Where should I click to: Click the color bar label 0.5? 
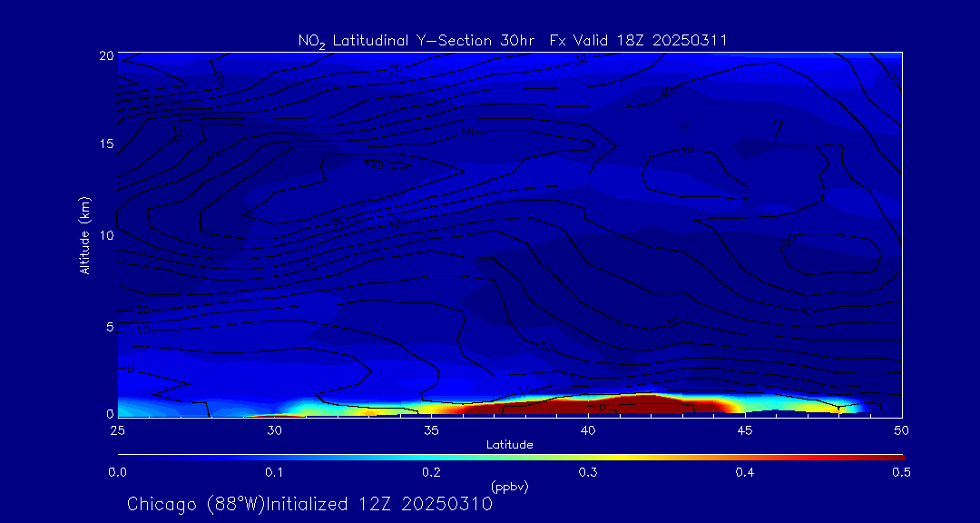(x=902, y=472)
